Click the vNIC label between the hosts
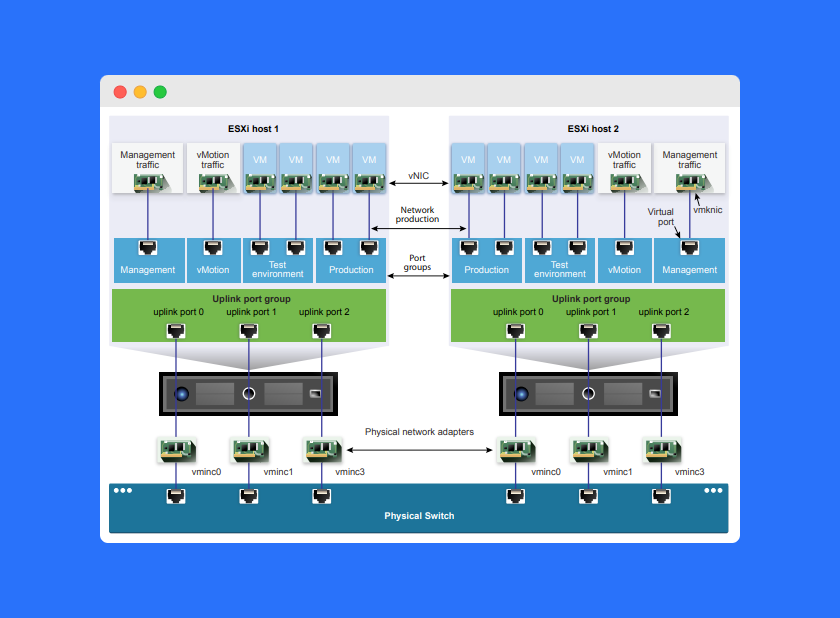Image resolution: width=840 pixels, height=618 pixels. click(x=418, y=175)
